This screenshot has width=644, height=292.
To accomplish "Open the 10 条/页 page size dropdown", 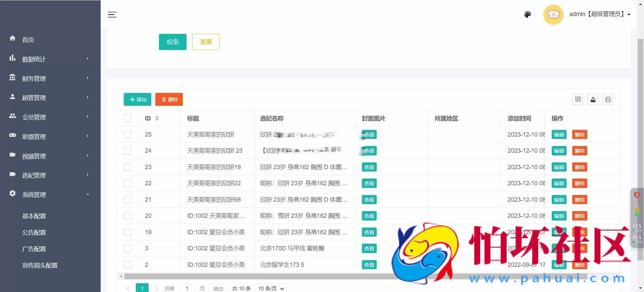I will [271, 288].
